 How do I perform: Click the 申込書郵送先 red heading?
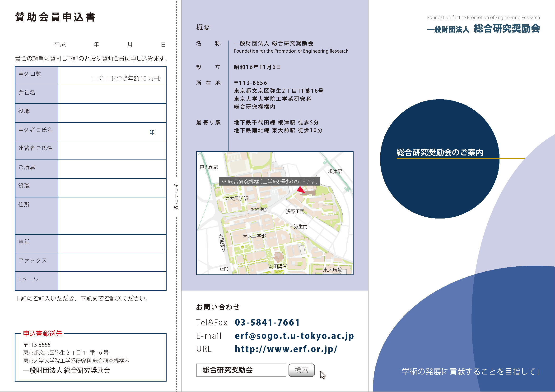point(42,333)
